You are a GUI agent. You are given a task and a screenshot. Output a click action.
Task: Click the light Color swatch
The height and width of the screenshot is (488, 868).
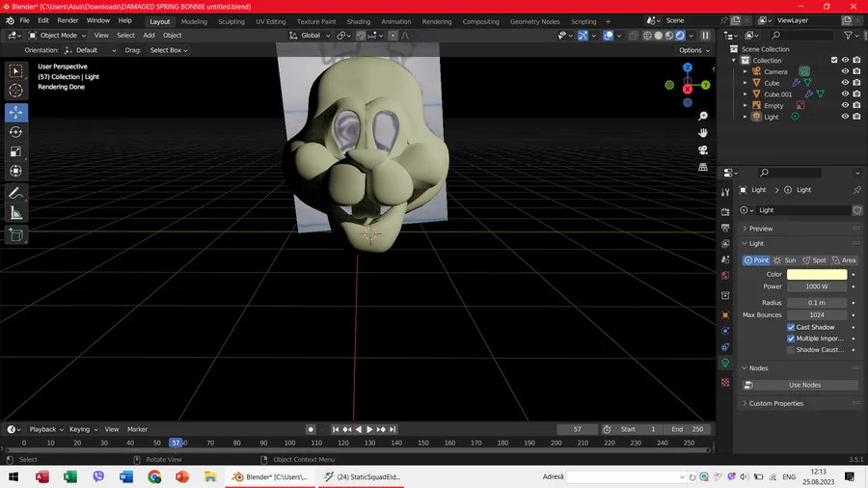pos(817,275)
